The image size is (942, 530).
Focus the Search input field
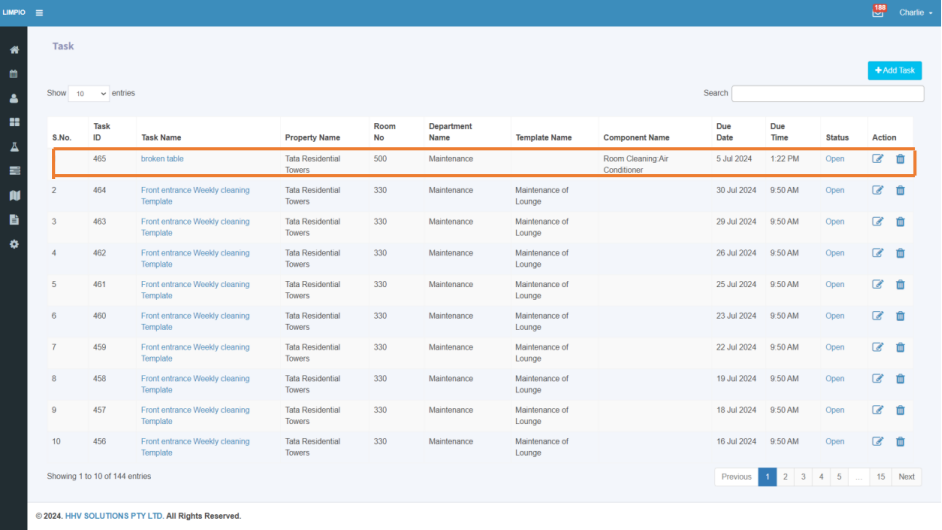[827, 93]
